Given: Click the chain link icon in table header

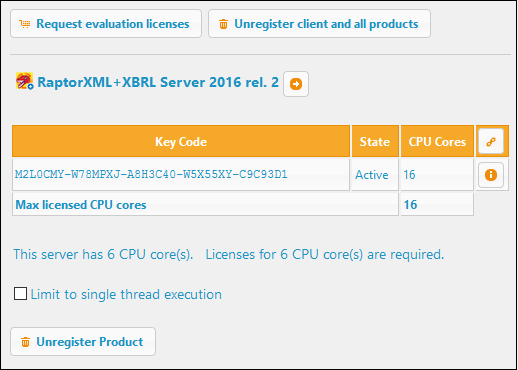Looking at the screenshot, I should coord(490,141).
